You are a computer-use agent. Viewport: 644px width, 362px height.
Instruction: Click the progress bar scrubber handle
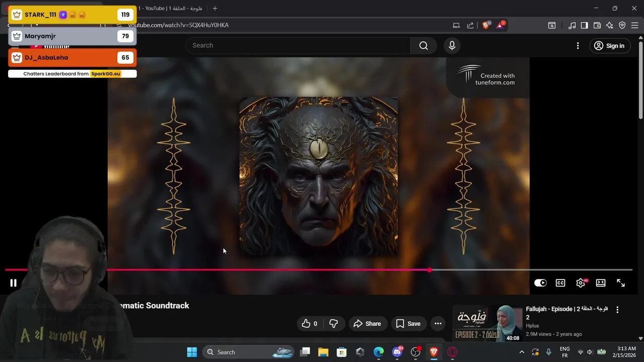(x=429, y=270)
